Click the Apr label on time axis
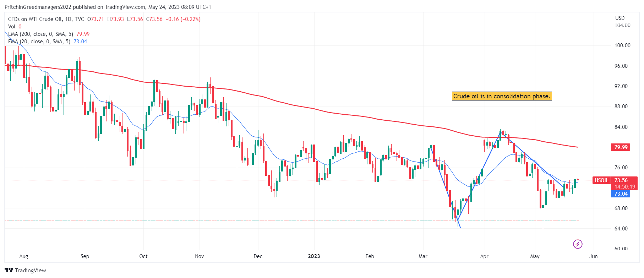The height and width of the screenshot is (278, 644). point(484,256)
